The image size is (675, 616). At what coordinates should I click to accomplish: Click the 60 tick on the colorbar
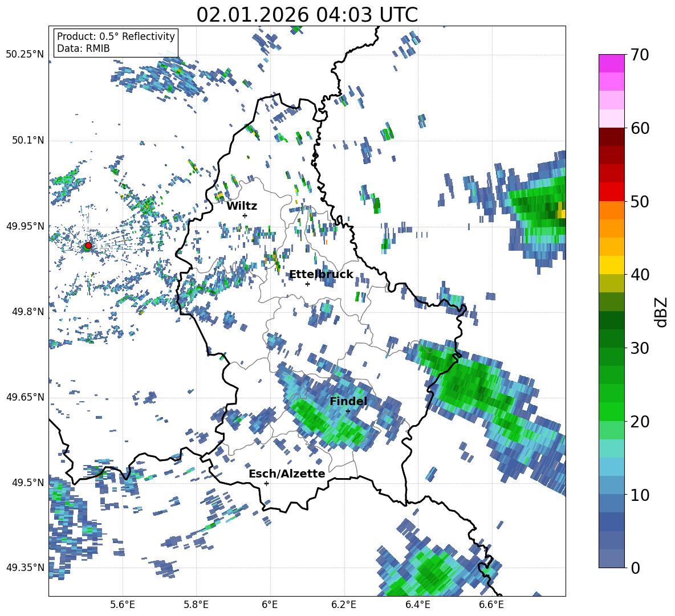tap(639, 128)
